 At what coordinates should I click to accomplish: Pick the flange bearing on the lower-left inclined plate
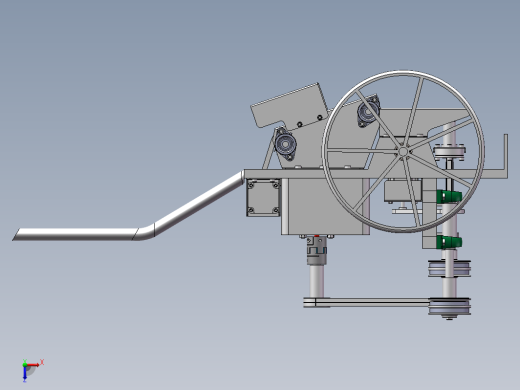286,144
